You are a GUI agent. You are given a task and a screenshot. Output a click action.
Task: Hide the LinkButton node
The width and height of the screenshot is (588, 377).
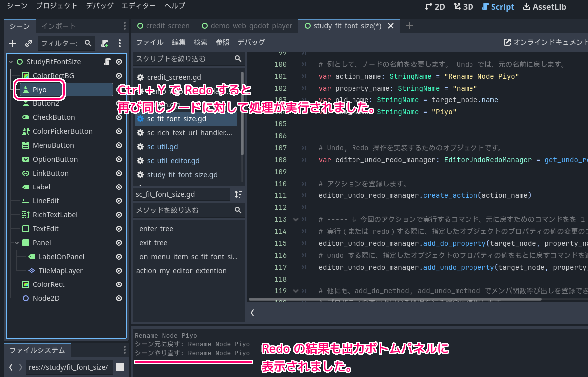pos(119,173)
